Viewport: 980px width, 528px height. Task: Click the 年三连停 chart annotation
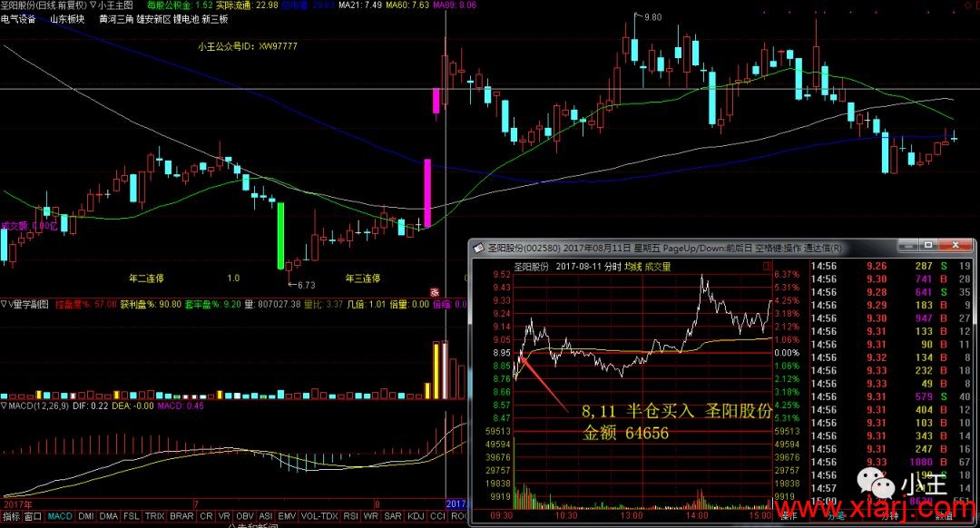pyautogui.click(x=363, y=278)
